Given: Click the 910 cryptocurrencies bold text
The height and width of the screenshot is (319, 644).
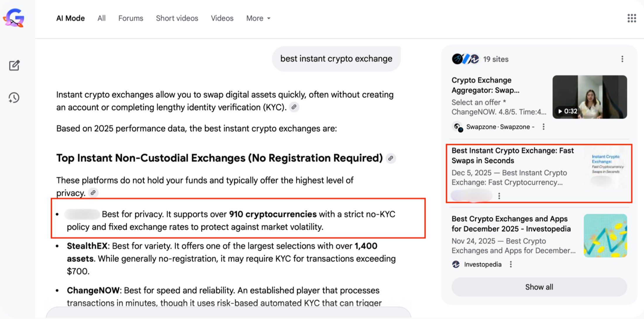Looking at the screenshot, I should pos(273,214).
